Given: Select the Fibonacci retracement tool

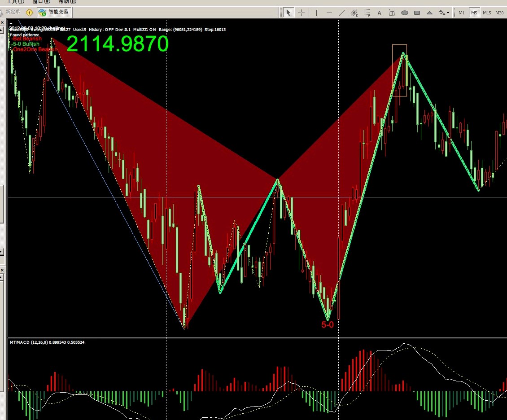Looking at the screenshot, I should tap(367, 13).
